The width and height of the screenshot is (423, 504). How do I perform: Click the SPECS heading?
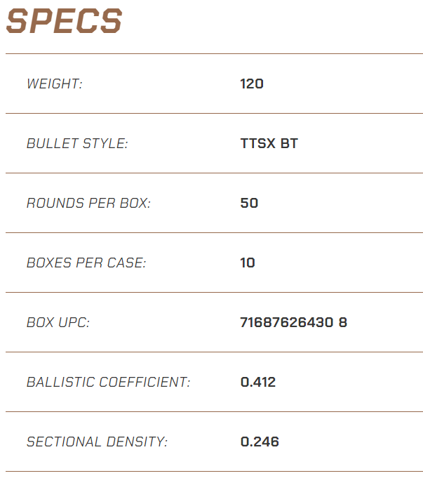pyautogui.click(x=64, y=21)
